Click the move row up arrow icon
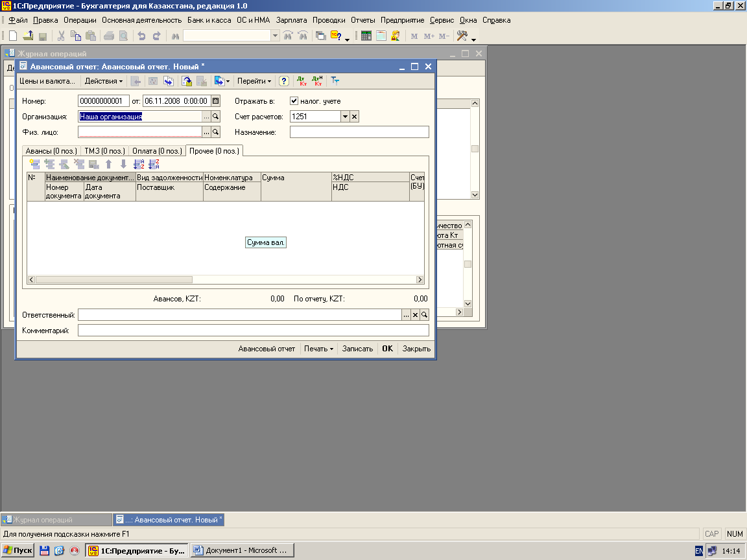 pos(109,164)
